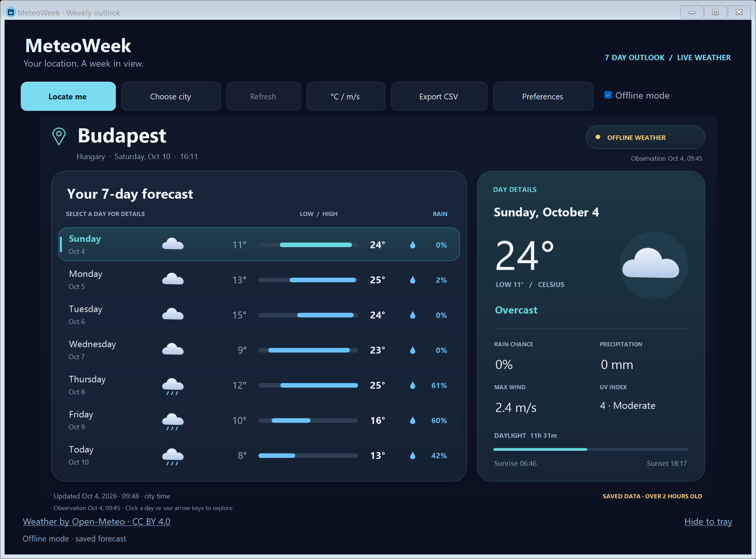
Task: Click Thursday's rain cloud icon
Action: click(x=173, y=386)
